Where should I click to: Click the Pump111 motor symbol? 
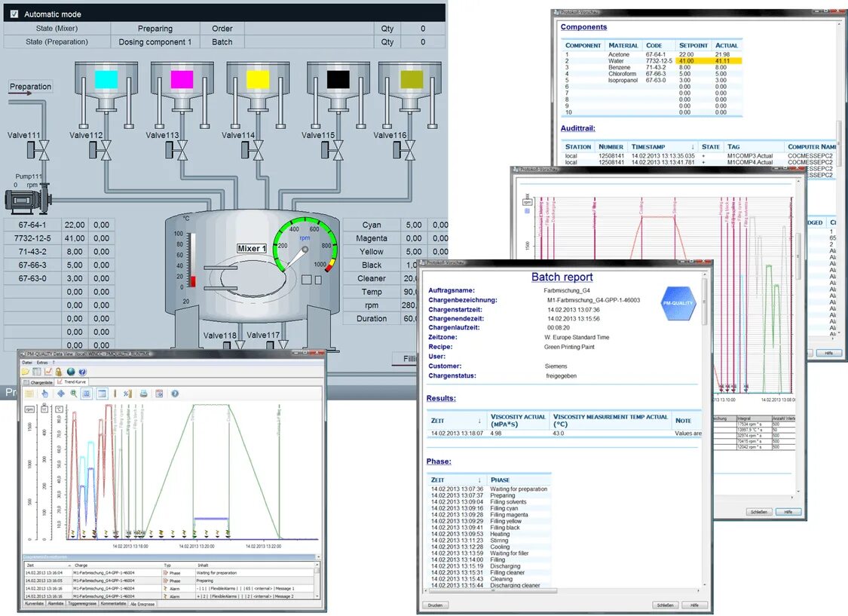click(28, 200)
